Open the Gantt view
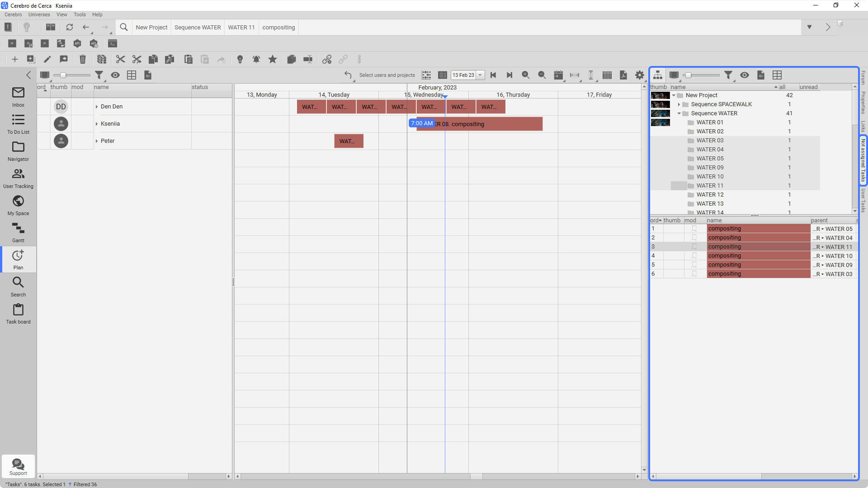 (18, 232)
